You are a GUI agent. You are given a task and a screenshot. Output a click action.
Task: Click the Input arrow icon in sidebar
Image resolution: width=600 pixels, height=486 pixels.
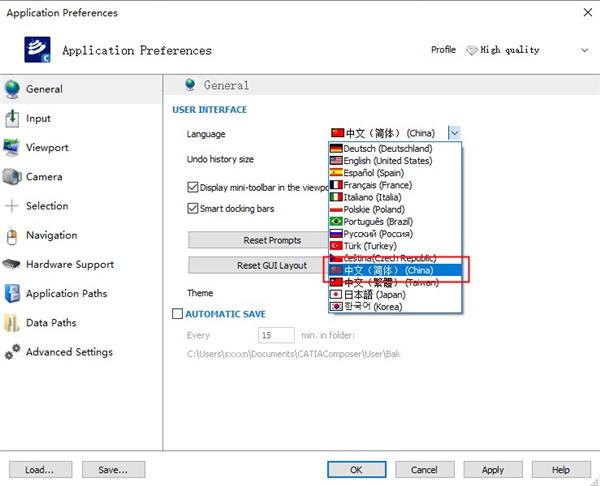click(x=12, y=118)
